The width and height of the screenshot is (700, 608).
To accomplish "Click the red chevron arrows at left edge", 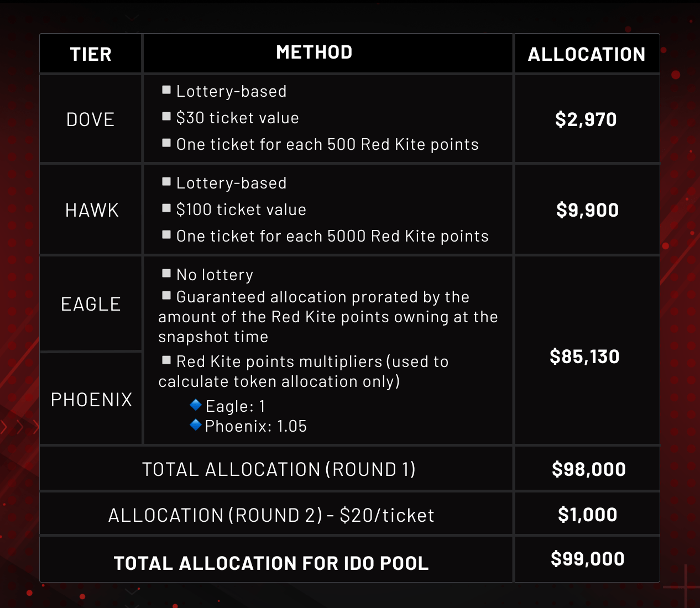I will pyautogui.click(x=20, y=427).
